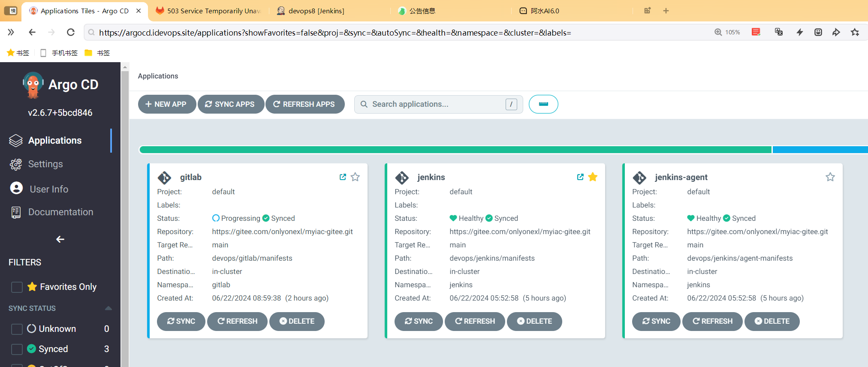Click the smiley face extension icon
Screen dimensions: 868x367
coord(818,32)
